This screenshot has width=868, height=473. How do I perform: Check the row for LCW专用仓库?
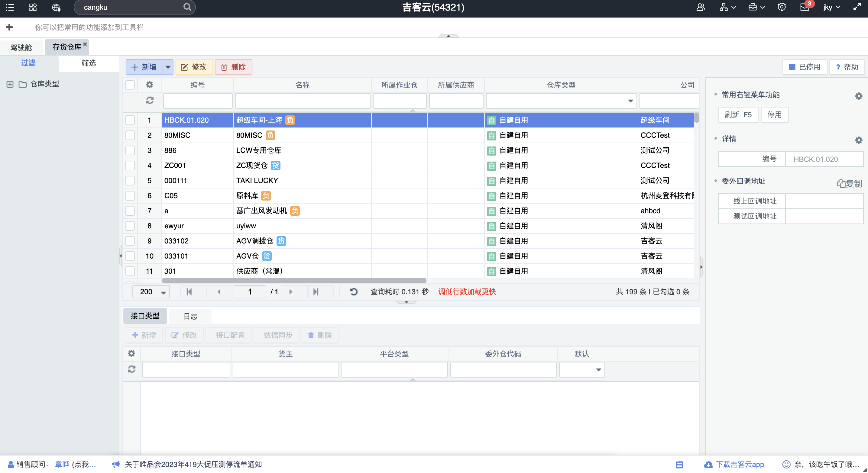(130, 150)
